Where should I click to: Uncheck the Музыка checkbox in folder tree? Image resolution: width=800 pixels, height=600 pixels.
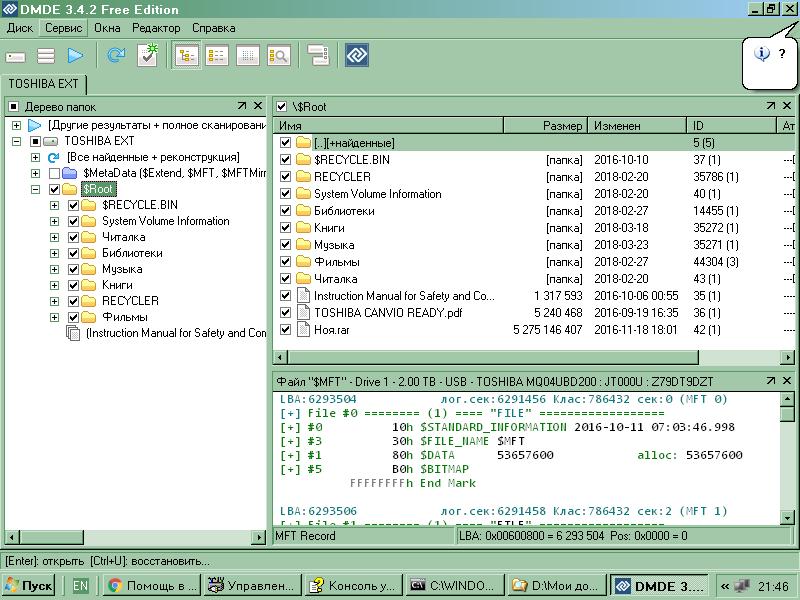pos(74,269)
